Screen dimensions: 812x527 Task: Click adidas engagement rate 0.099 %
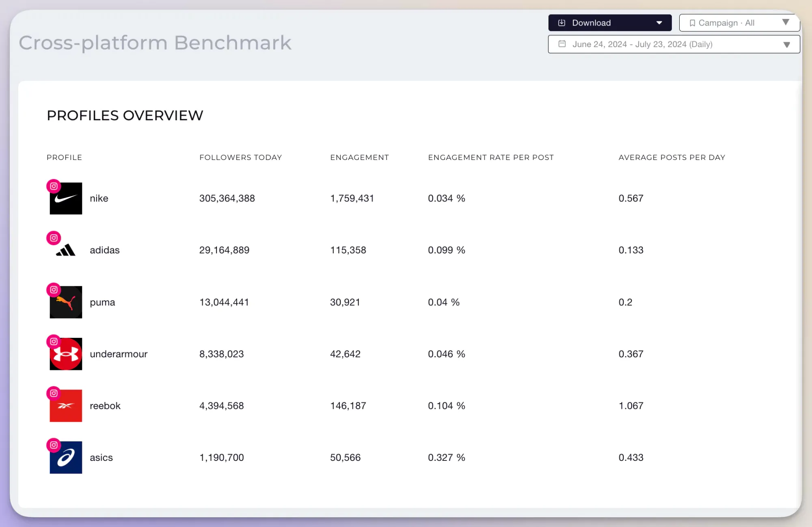[447, 250]
